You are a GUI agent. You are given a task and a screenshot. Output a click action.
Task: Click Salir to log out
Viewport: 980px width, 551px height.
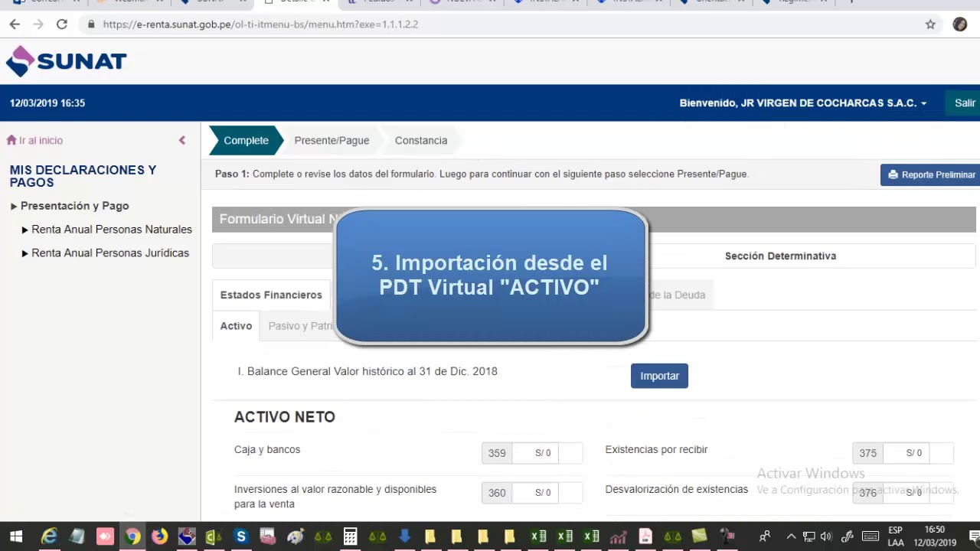[x=964, y=103]
